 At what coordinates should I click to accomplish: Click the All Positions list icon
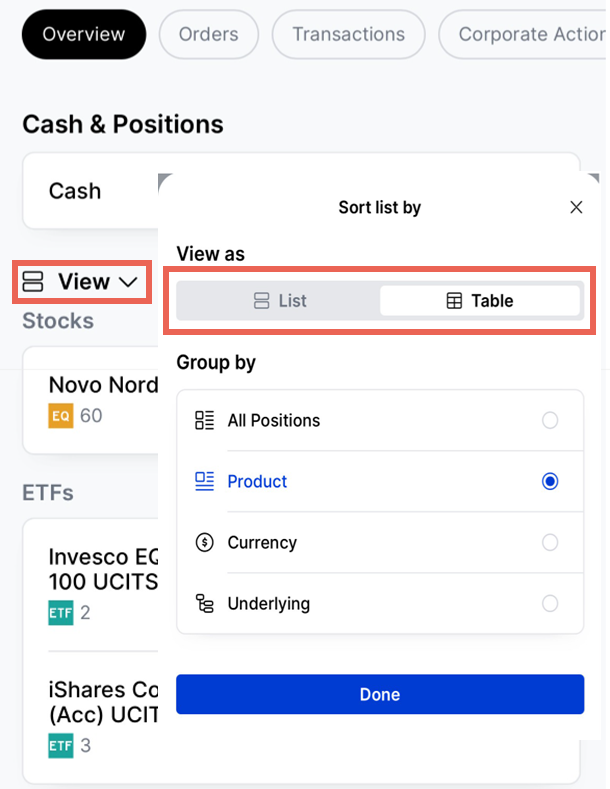coord(205,420)
